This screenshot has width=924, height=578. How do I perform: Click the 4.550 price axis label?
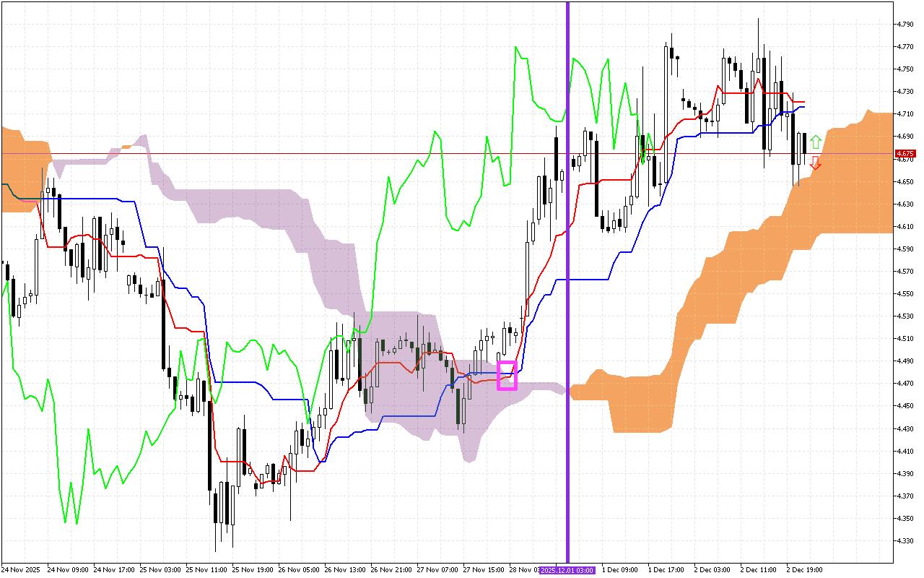pyautogui.click(x=905, y=294)
